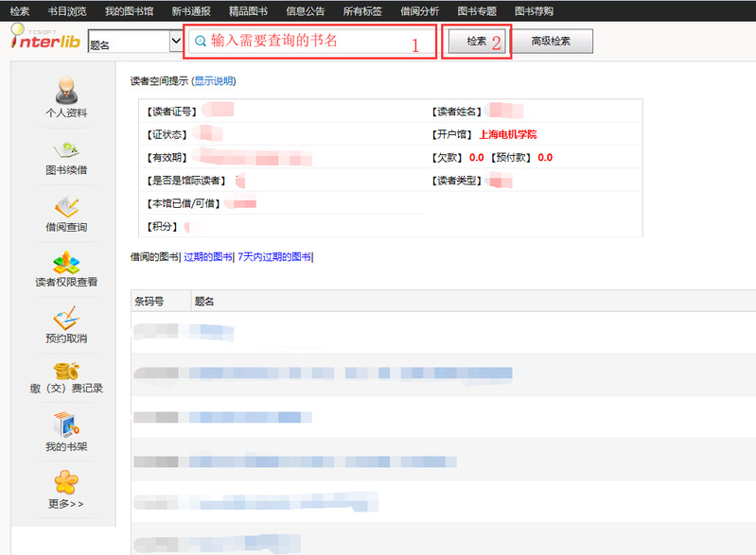Expand the 题名 search type dropdown
Screen dimensions: 756x555
point(175,43)
